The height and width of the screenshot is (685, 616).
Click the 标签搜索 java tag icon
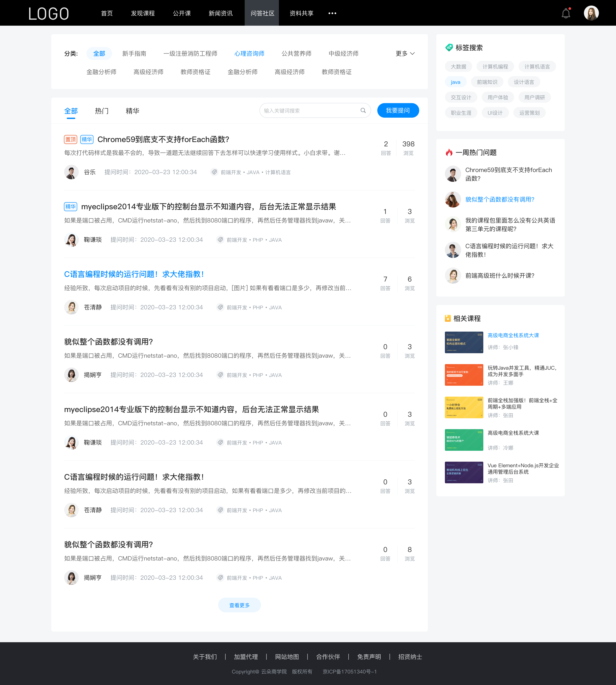click(455, 82)
